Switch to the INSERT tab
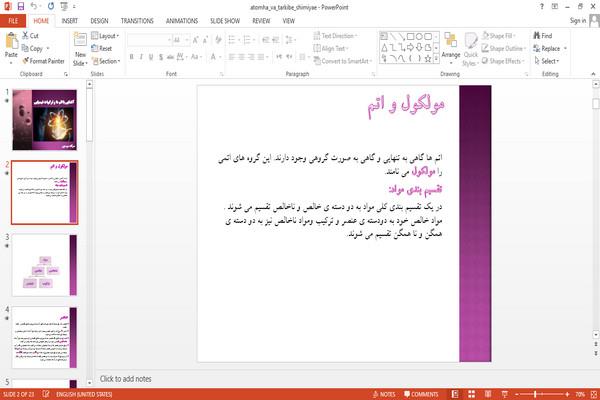This screenshot has width=600, height=400. [70, 21]
